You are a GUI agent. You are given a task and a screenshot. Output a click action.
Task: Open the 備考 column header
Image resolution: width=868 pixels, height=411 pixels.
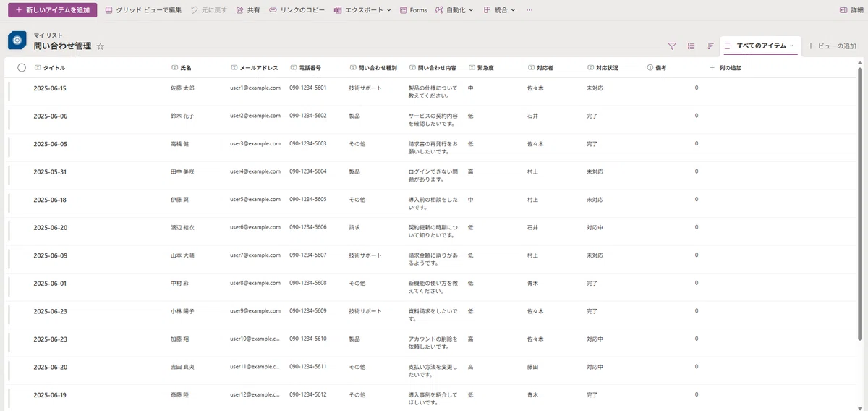657,68
